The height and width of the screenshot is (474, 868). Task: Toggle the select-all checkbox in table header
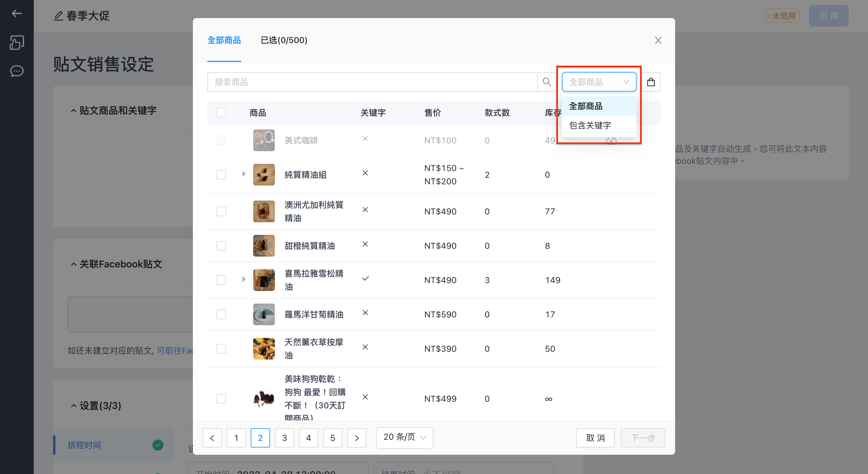[x=221, y=112]
